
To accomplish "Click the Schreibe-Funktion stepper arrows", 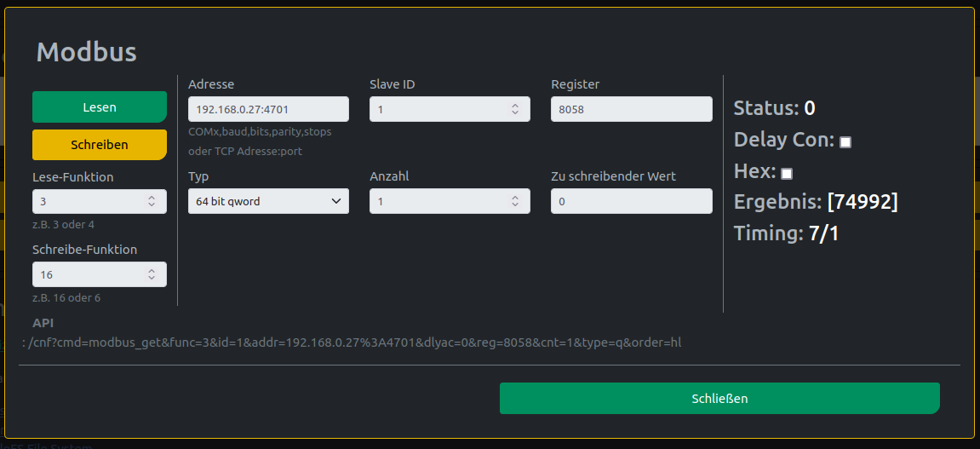I will point(152,273).
